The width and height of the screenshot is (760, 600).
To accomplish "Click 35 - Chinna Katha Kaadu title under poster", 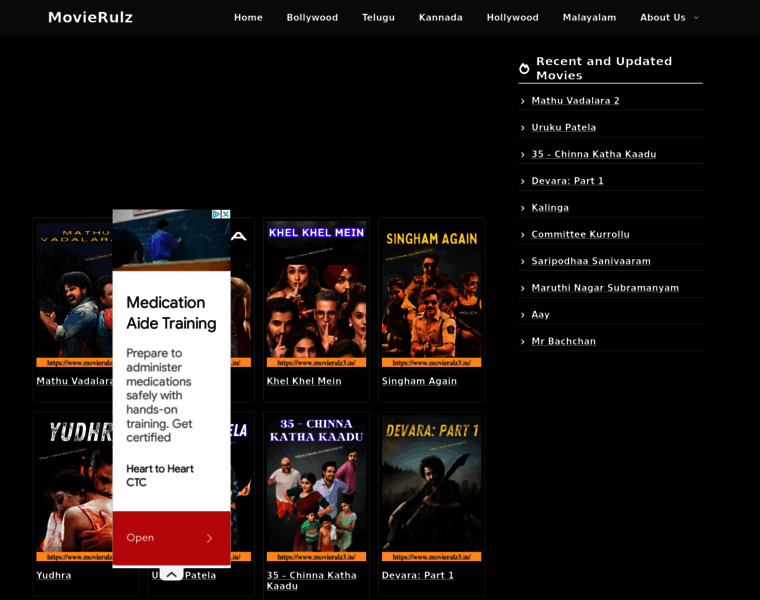I will [312, 581].
